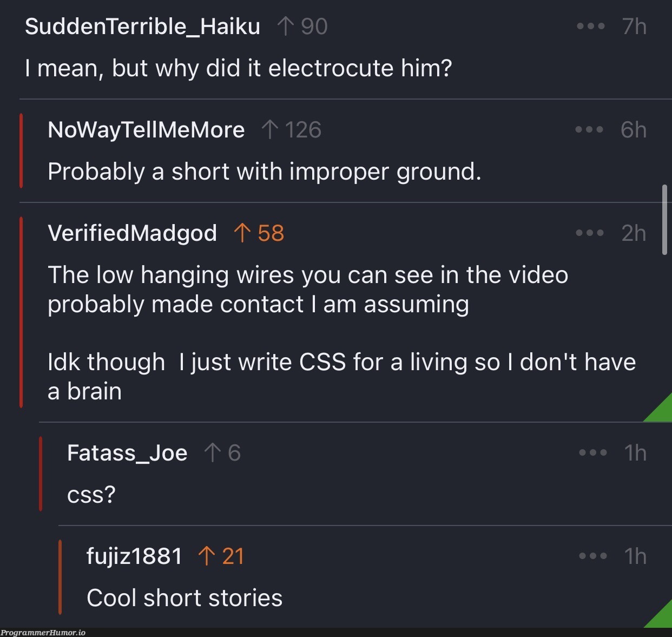The width and height of the screenshot is (672, 637).
Task: Upvote Fatass_Joe's comment
Action: (213, 453)
